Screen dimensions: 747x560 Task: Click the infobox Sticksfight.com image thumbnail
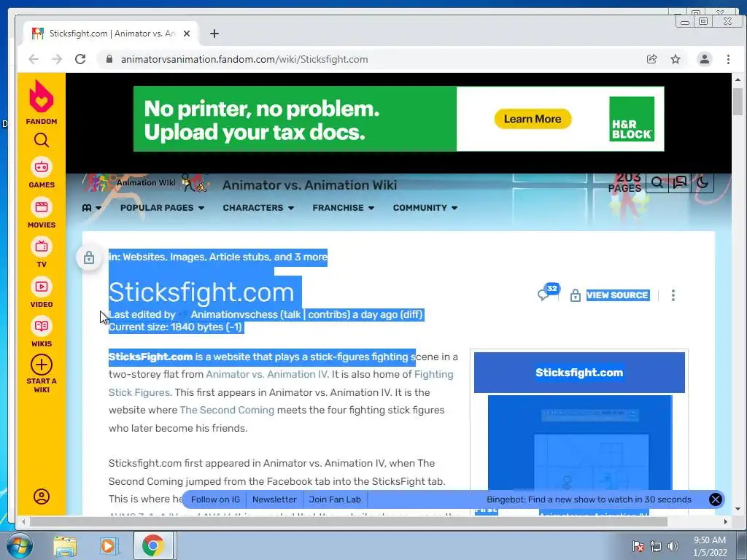click(580, 443)
